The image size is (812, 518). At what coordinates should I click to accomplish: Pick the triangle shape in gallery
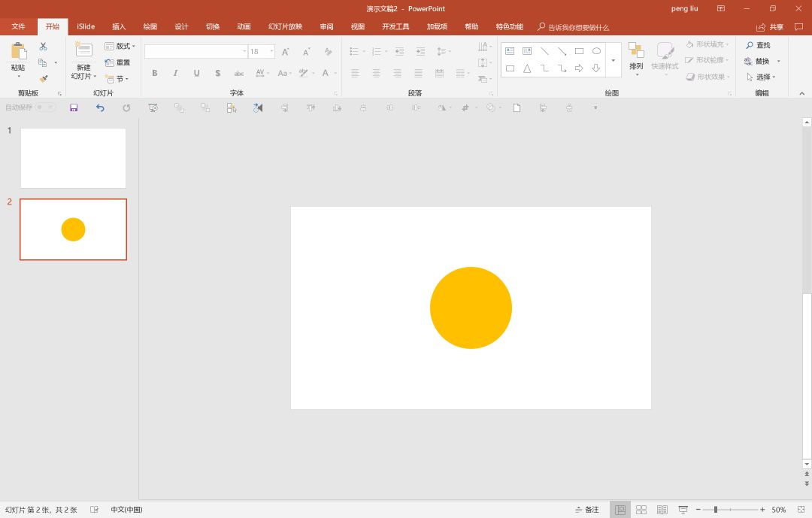527,68
